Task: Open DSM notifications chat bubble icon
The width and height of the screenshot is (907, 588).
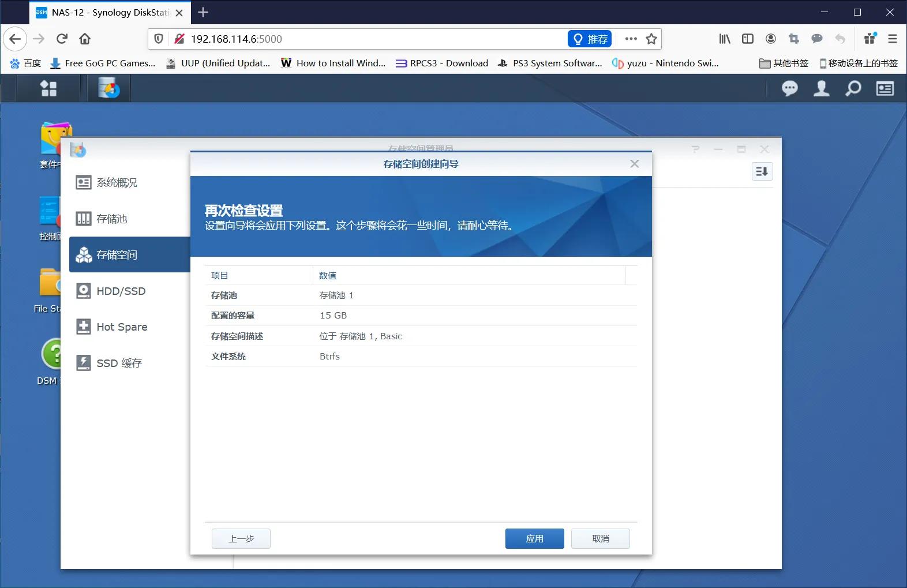Action: click(x=790, y=88)
